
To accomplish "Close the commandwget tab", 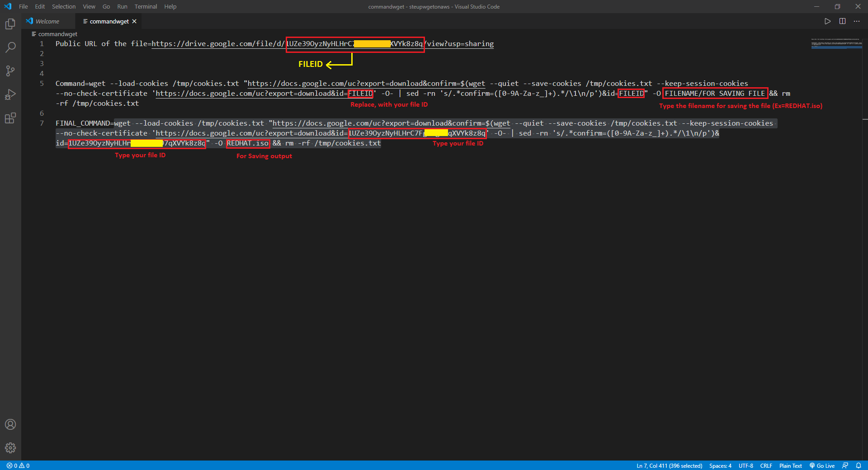I will point(134,21).
